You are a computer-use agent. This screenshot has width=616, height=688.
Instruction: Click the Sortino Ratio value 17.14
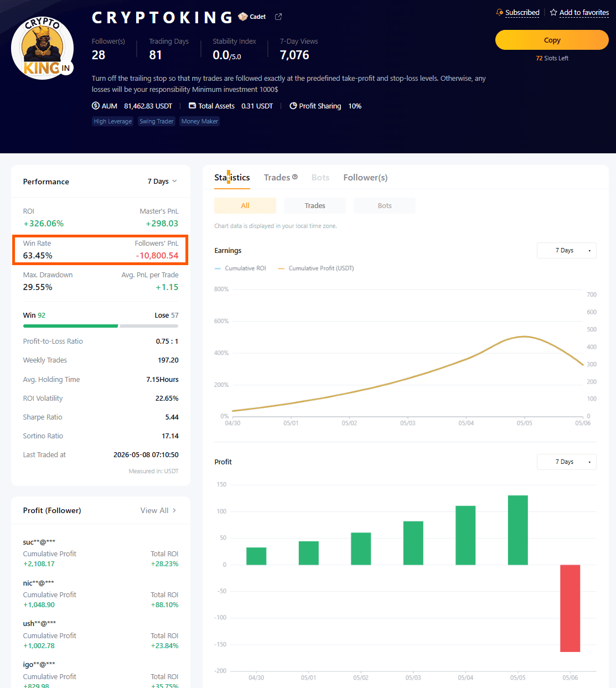170,436
